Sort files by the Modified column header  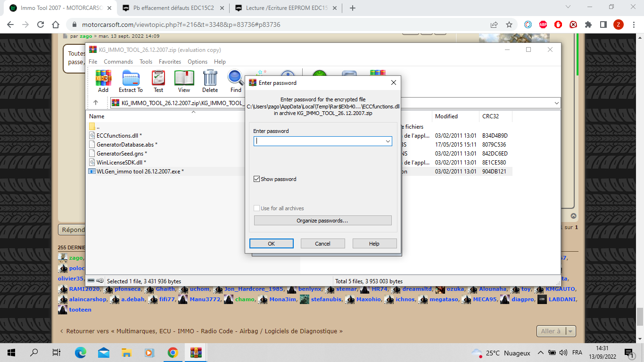455,116
